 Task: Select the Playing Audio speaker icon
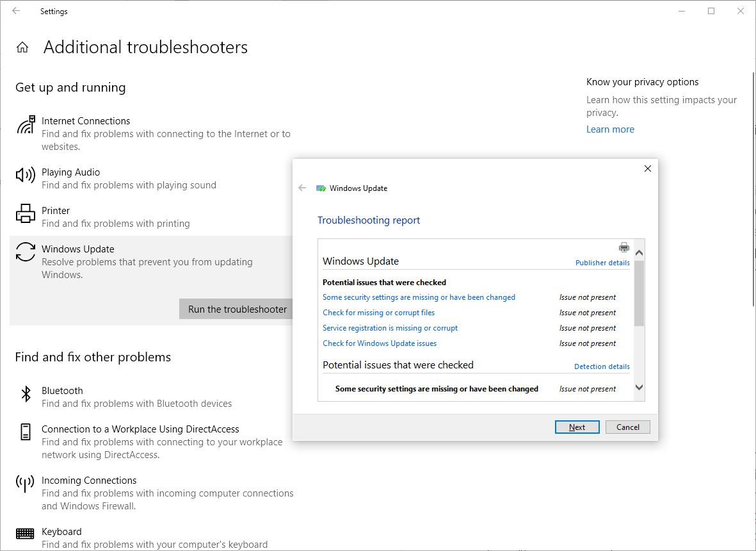pyautogui.click(x=26, y=175)
